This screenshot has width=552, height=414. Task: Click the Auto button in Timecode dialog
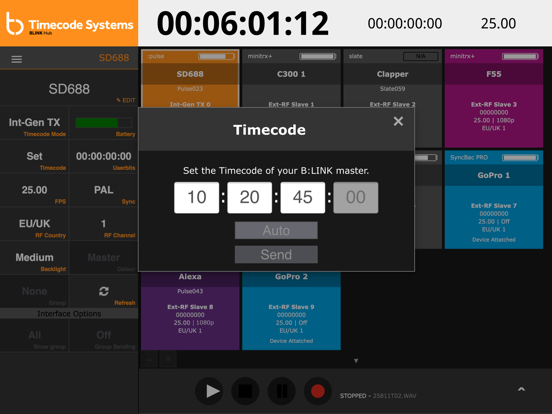(276, 230)
